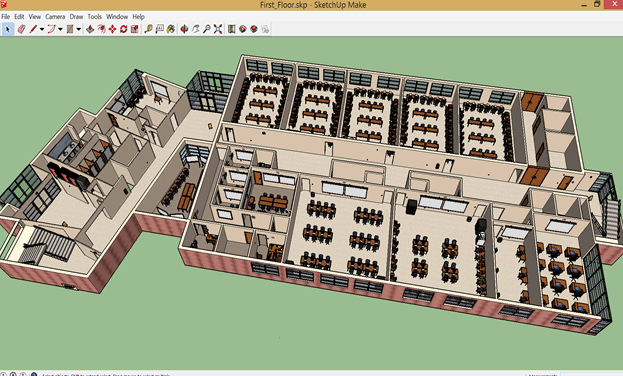The image size is (623, 376).
Task: Open the Camera menu
Action: click(55, 17)
